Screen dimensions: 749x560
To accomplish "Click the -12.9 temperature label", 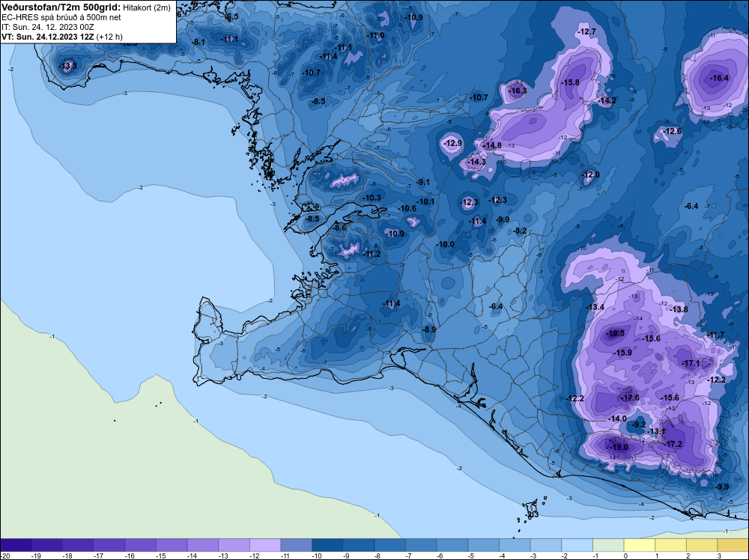I will 452,143.
